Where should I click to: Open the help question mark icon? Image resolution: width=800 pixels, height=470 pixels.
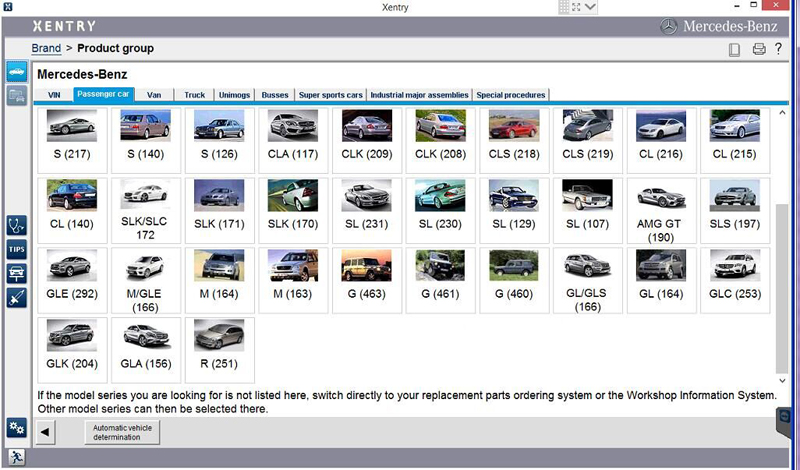778,48
